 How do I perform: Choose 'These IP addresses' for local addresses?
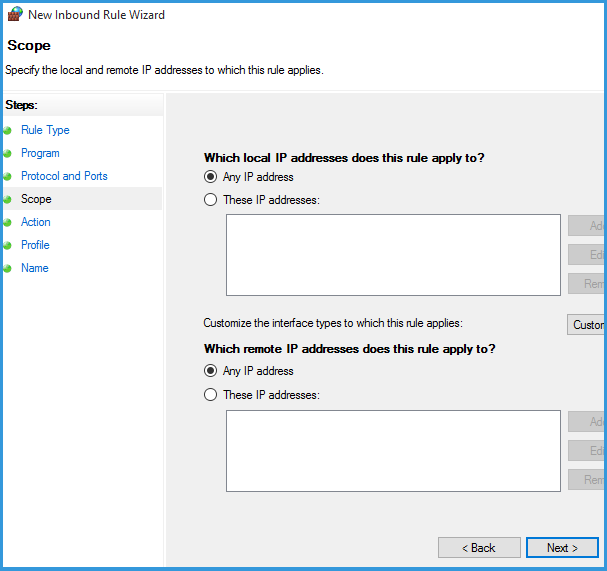(210, 200)
